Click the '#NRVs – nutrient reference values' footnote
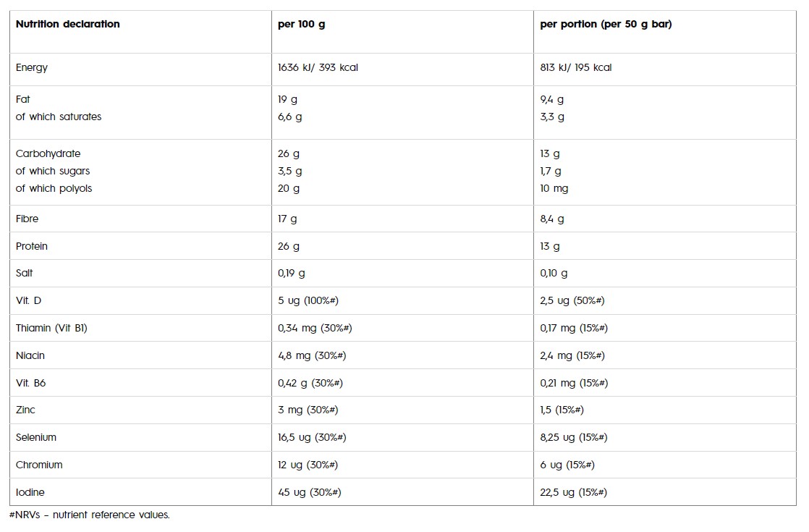The height and width of the screenshot is (532, 809). pyautogui.click(x=89, y=515)
